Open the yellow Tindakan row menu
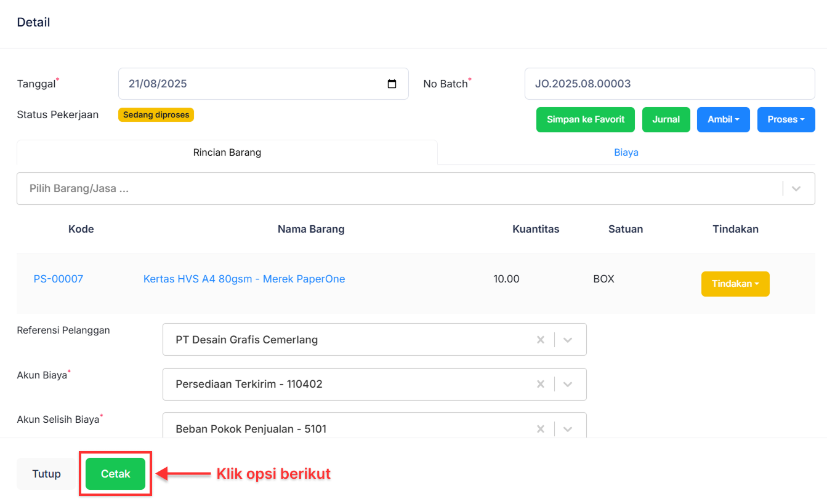Image resolution: width=827 pixels, height=504 pixels. (x=735, y=284)
